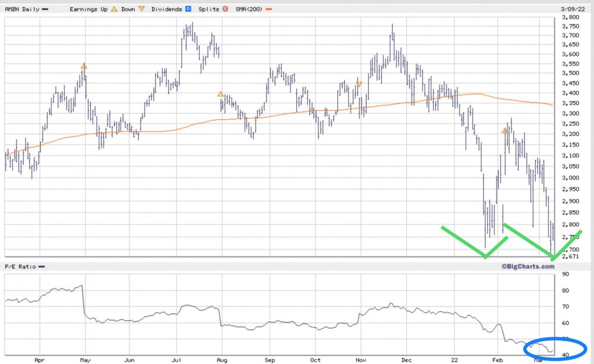Viewport: 594px width, 364px height.
Task: Click the P/E Ratio legend line swatch
Action: [42, 267]
